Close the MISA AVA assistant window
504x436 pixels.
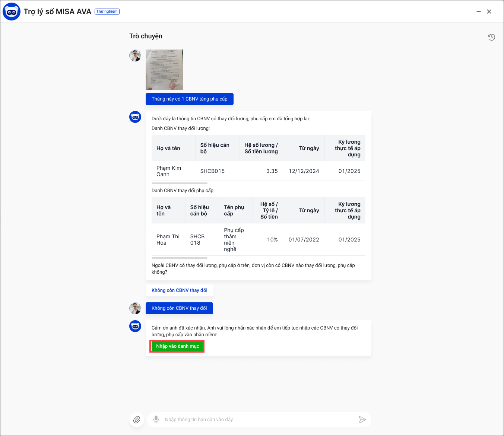[489, 12]
